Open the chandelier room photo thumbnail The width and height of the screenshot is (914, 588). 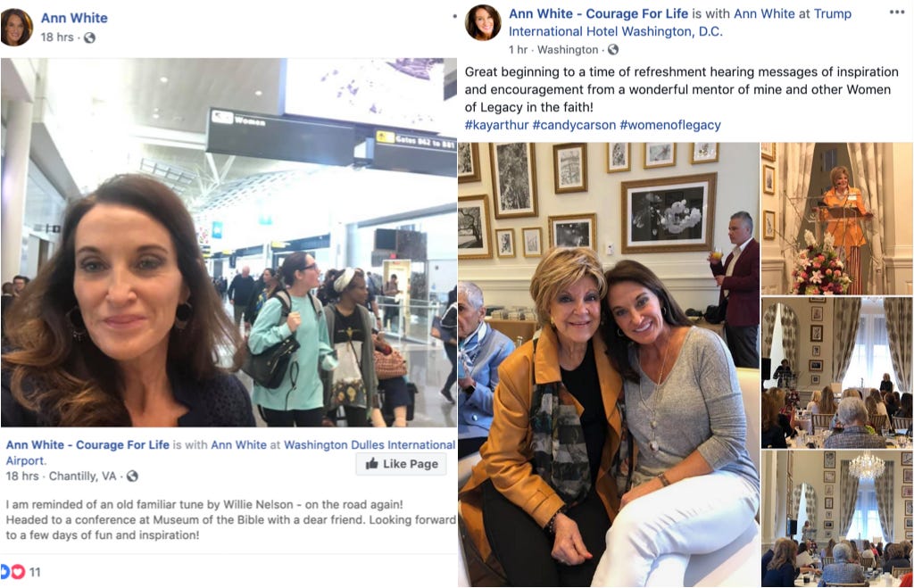[837, 518]
